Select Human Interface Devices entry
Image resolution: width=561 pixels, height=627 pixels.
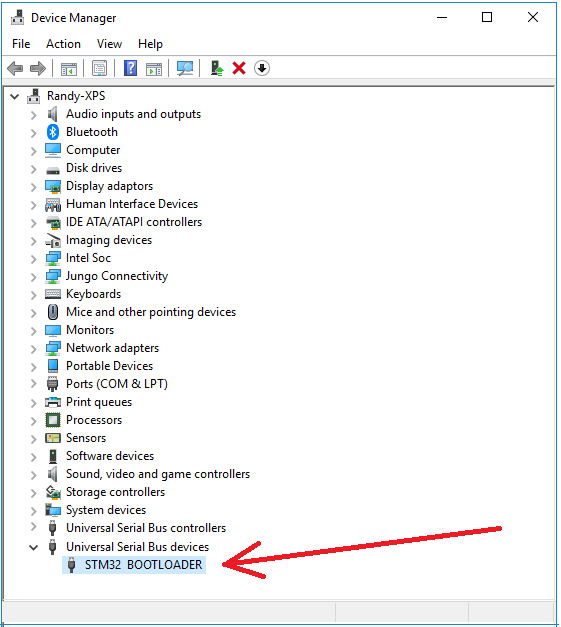(x=132, y=204)
